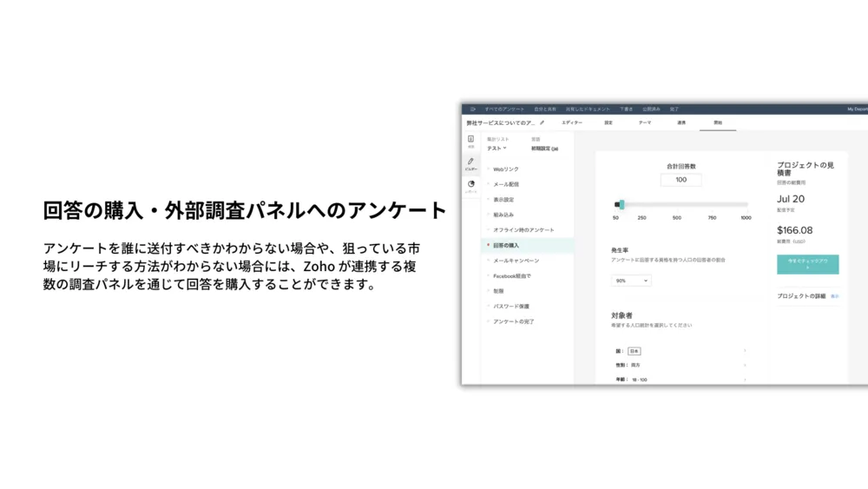Click the $166.08 total cost text
Viewport: 868px width, 489px height.
pos(794,230)
